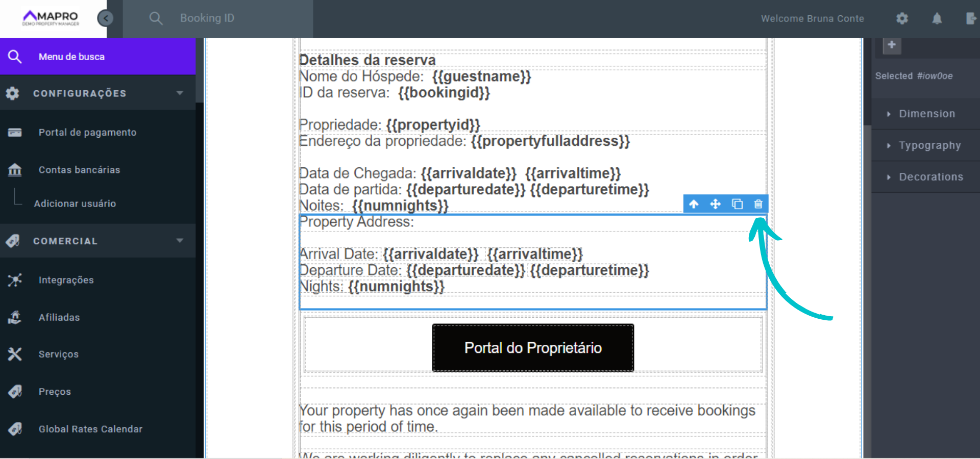
Task: Open Global Rates Calendar
Action: [x=90, y=429]
